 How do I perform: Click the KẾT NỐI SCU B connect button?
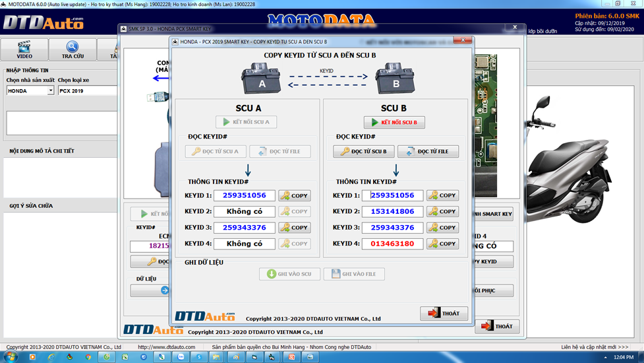(394, 122)
